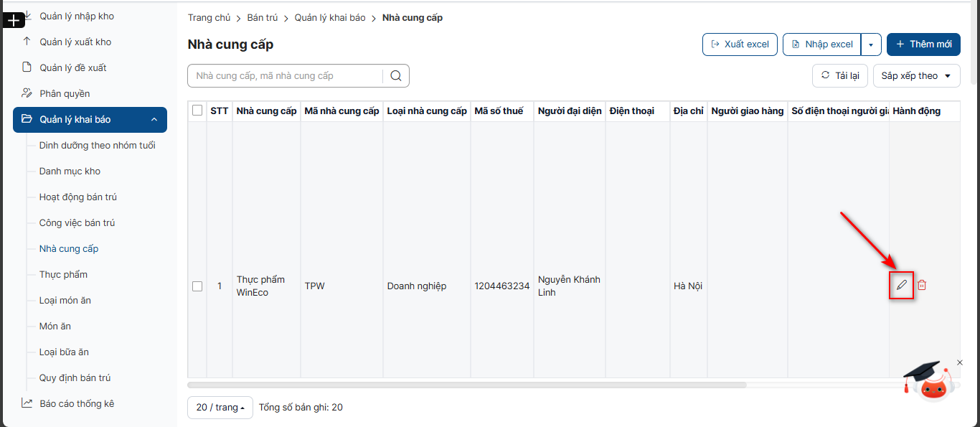Click the Xuất excel button
980x427 pixels.
739,44
